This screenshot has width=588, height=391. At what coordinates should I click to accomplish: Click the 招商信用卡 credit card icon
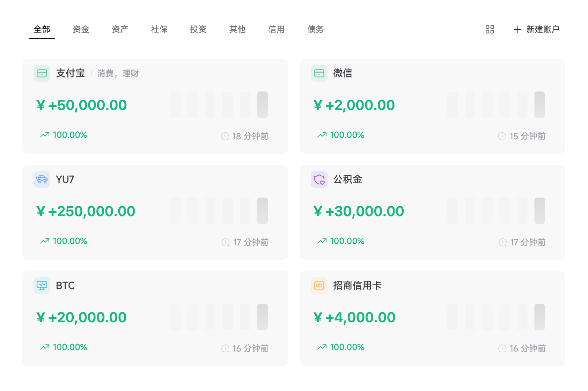(319, 286)
